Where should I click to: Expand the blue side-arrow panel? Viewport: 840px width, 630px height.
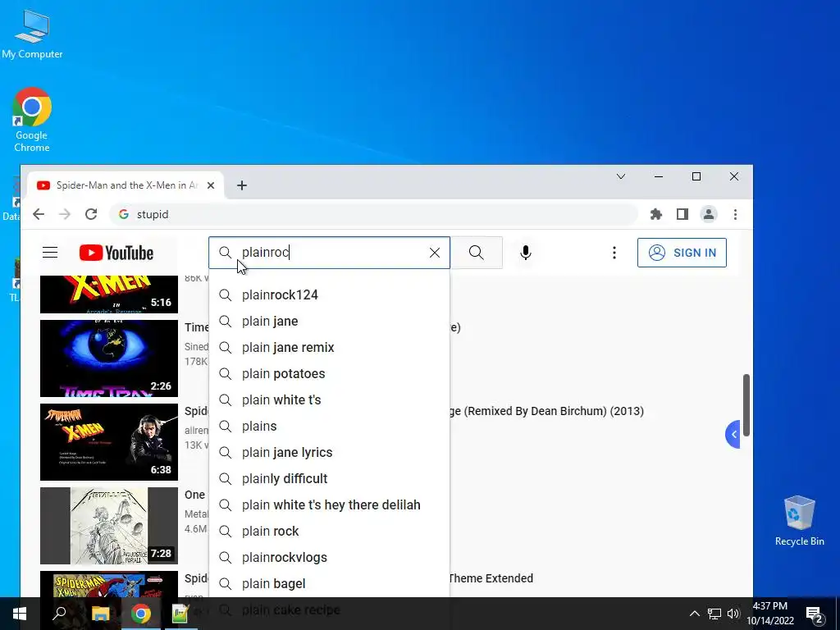tap(733, 434)
